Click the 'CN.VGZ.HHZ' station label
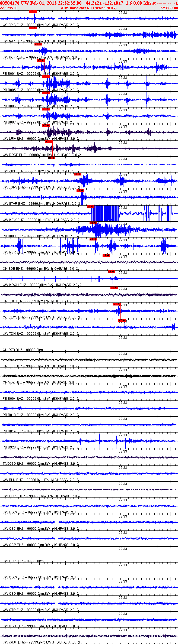 pos(13,382)
